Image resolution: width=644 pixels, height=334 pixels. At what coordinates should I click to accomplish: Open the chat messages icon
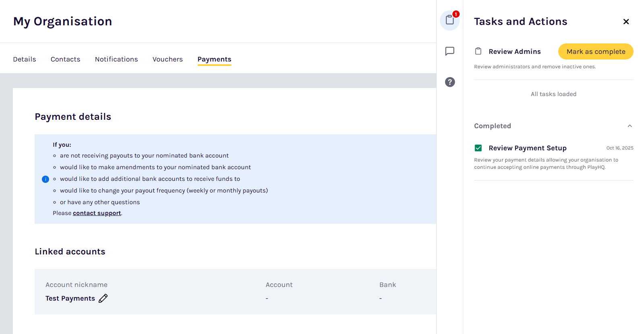pyautogui.click(x=450, y=51)
